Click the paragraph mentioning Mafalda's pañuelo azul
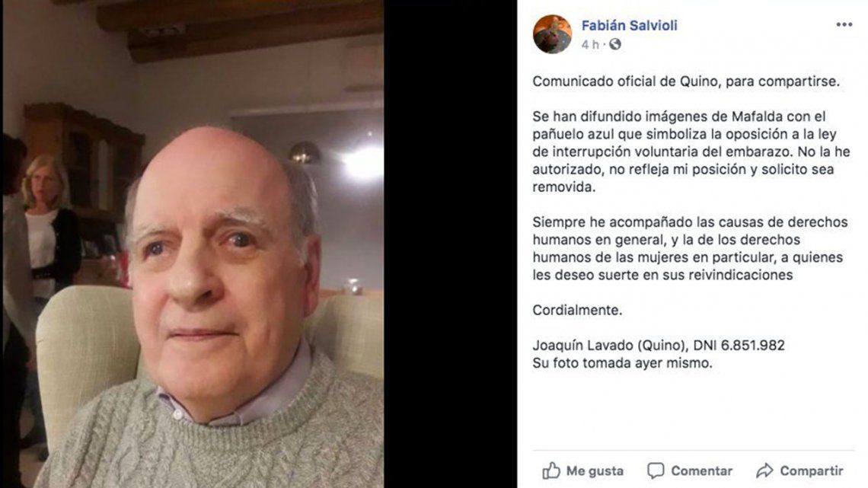Viewport: 868px width, 488px height. click(691, 152)
